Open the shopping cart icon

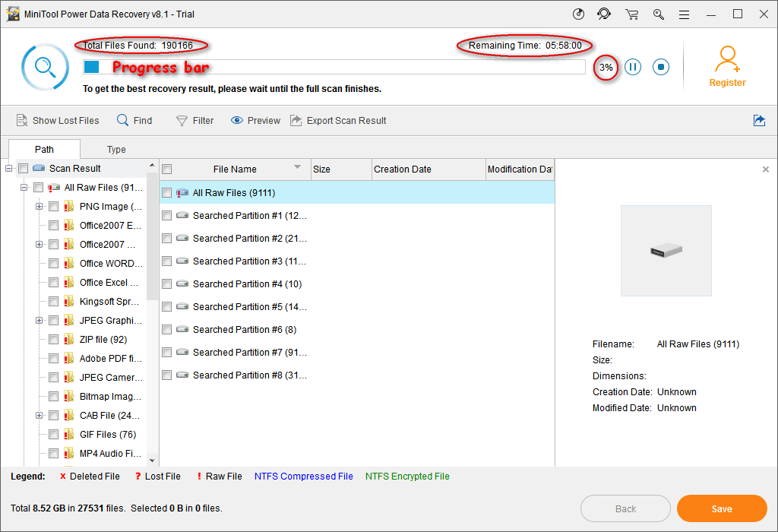click(x=631, y=14)
